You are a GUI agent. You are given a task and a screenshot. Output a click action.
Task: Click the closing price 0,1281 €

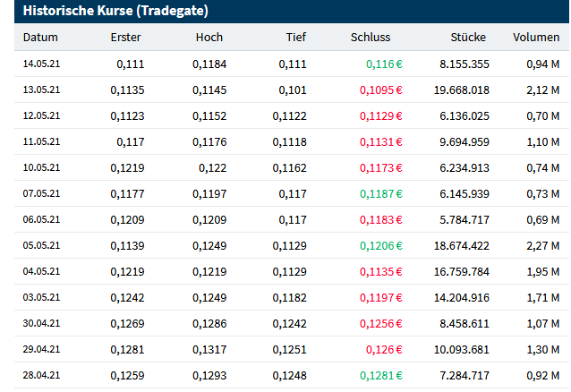[x=380, y=376]
